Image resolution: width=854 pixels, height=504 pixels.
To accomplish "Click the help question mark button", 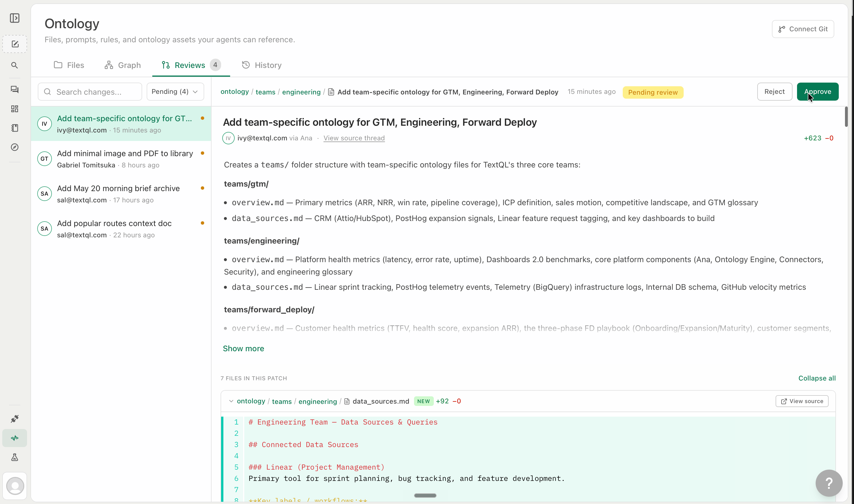I will [x=829, y=483].
